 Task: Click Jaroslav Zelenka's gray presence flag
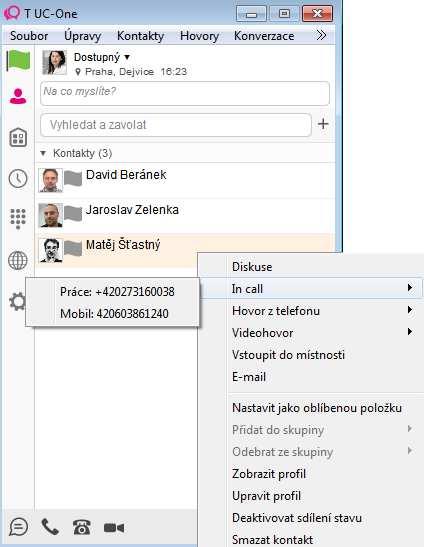pyautogui.click(x=73, y=213)
